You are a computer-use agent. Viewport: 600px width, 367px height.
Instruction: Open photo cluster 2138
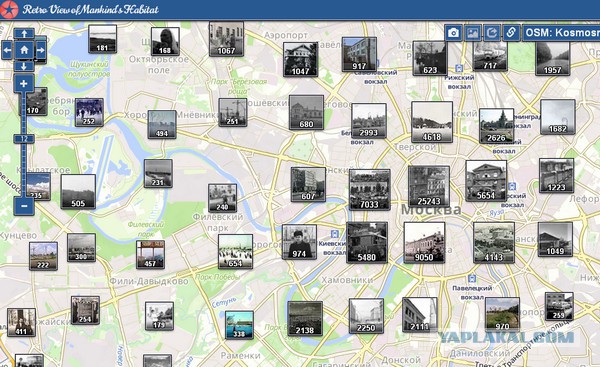(305, 319)
